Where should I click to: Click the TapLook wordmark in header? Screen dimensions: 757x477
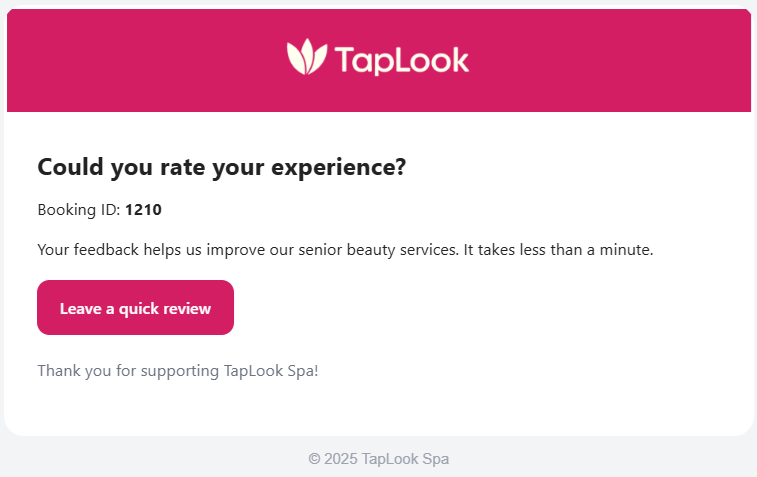click(402, 60)
